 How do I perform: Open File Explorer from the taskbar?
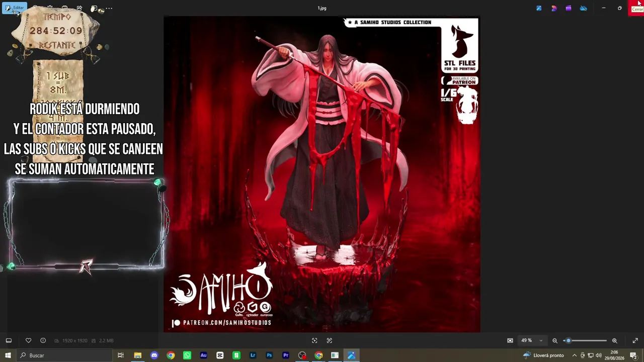point(137,355)
